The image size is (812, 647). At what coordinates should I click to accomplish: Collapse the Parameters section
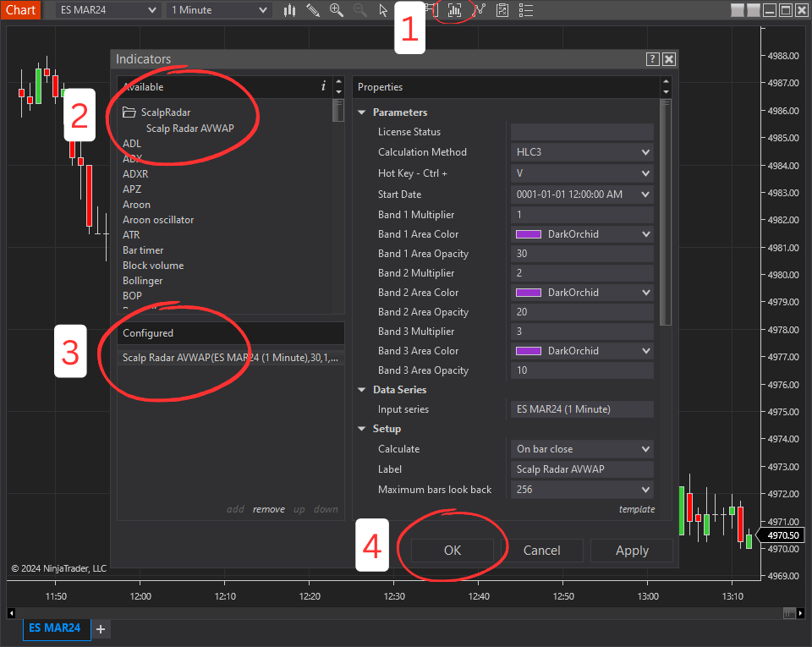[x=362, y=112]
